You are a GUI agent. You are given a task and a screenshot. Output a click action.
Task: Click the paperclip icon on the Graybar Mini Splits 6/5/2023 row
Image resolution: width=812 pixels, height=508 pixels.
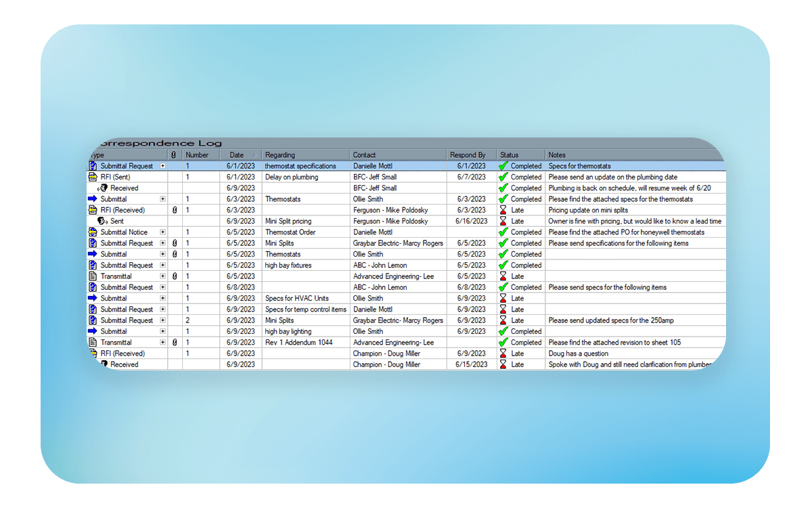click(x=175, y=243)
